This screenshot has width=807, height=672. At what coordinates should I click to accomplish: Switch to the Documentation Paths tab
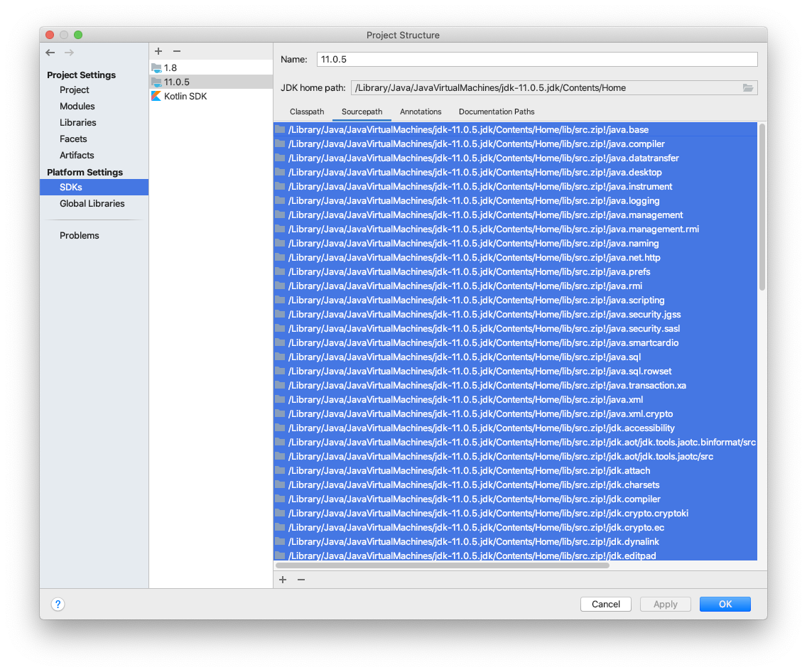497,112
